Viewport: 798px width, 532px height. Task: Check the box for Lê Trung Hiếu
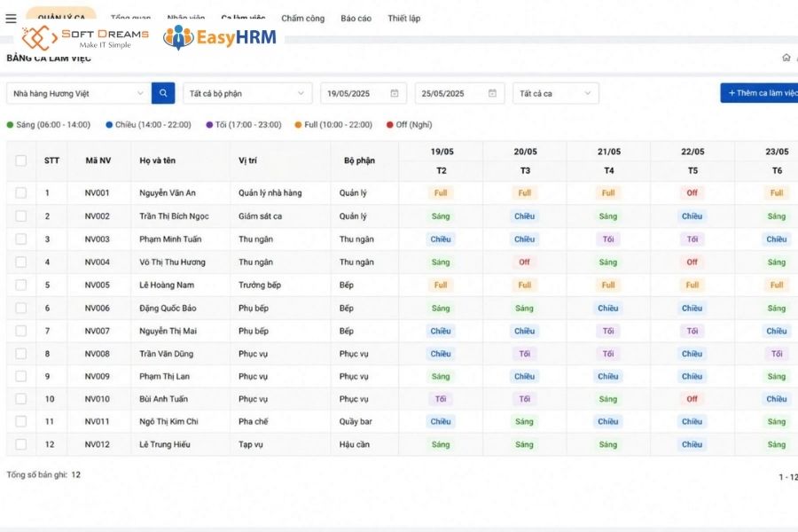(x=21, y=444)
